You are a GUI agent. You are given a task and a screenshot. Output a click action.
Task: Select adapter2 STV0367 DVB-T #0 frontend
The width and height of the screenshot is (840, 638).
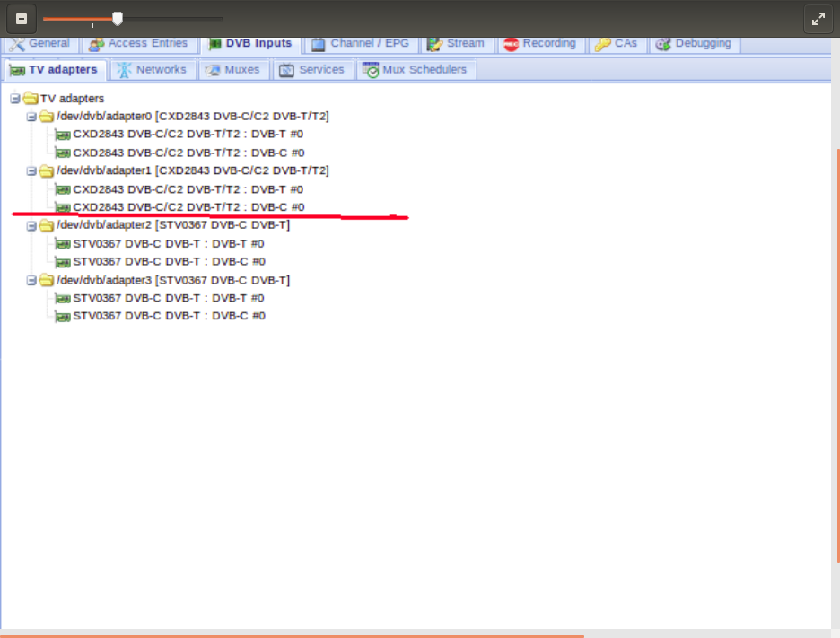169,244
